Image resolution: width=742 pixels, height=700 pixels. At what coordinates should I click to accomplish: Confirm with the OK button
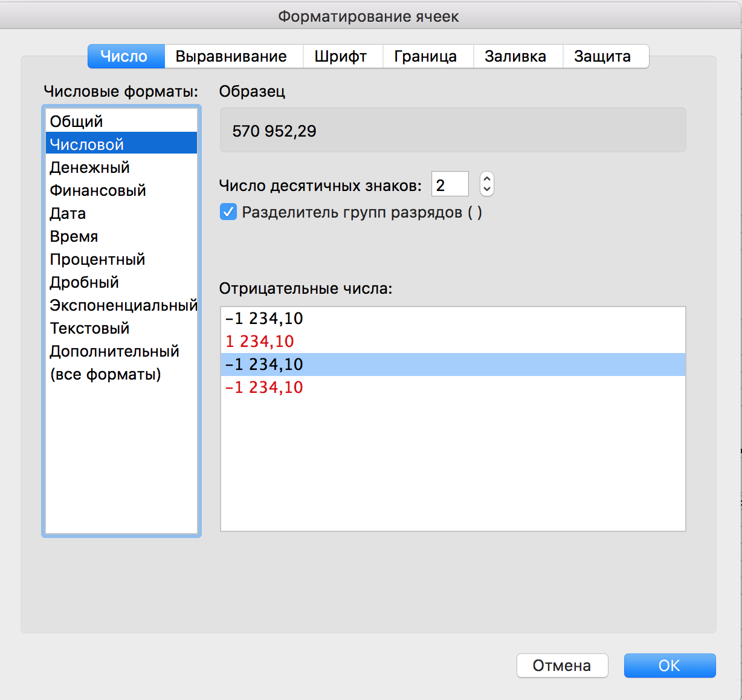tap(669, 666)
